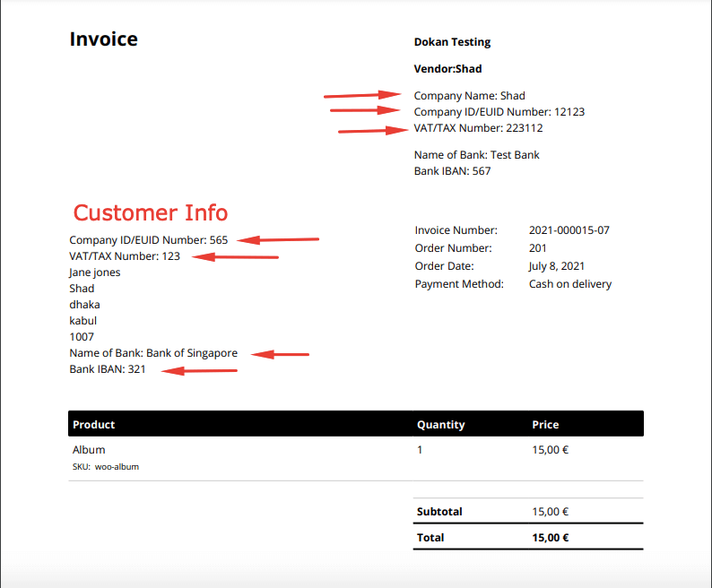Click the Album price 15,00 €
712x588 pixels.
point(550,450)
